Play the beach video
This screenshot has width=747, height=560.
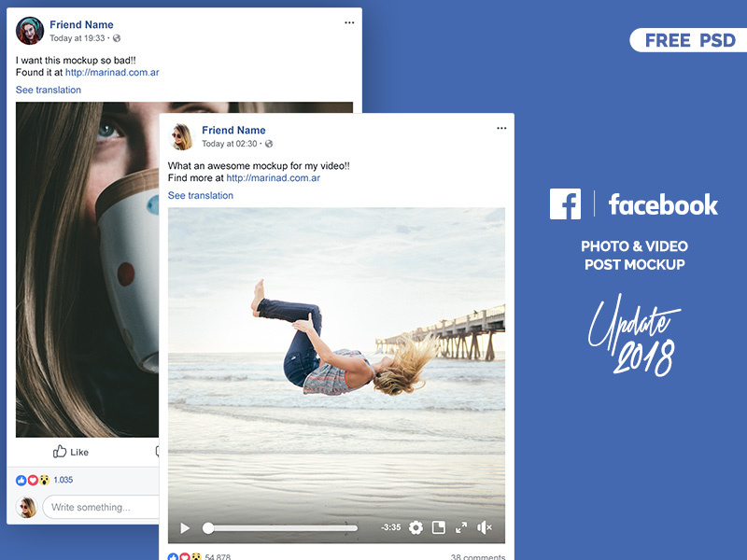coord(185,527)
